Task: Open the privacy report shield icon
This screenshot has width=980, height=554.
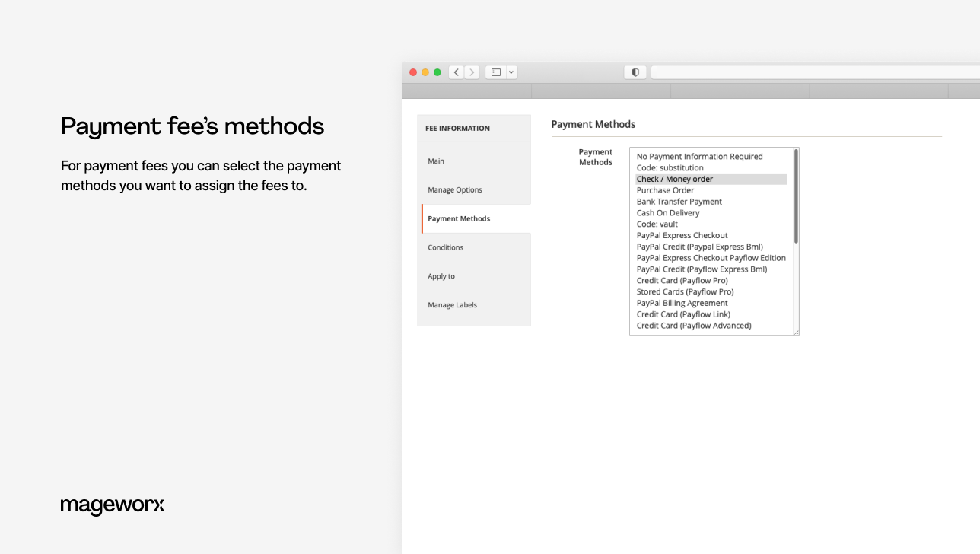Action: click(x=635, y=72)
